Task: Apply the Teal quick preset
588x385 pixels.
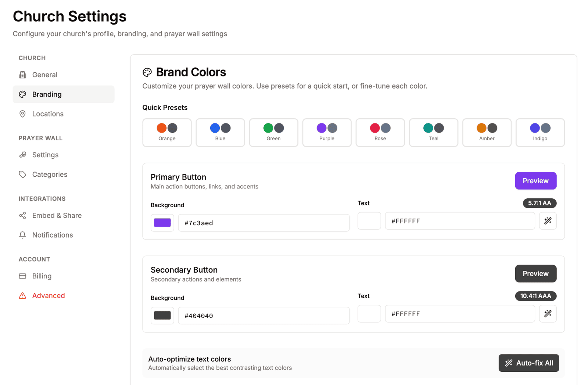Action: [x=433, y=133]
